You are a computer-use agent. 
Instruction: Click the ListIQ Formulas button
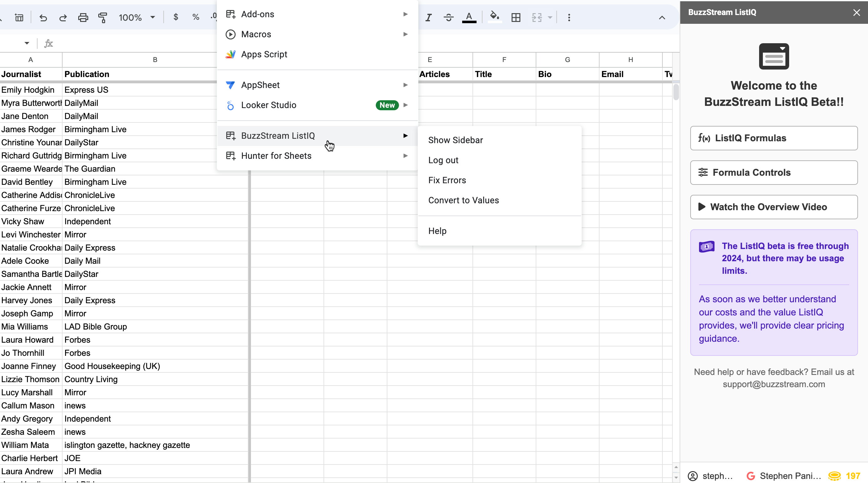(x=774, y=138)
